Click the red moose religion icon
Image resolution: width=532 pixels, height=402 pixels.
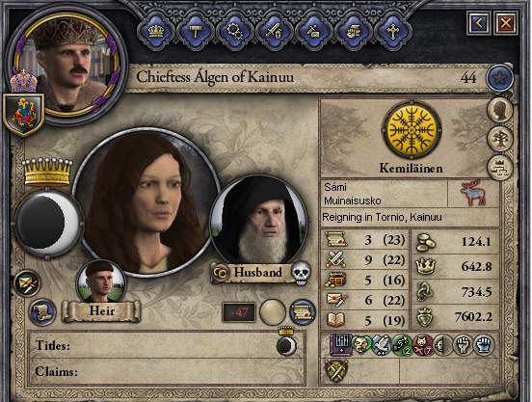tap(474, 193)
